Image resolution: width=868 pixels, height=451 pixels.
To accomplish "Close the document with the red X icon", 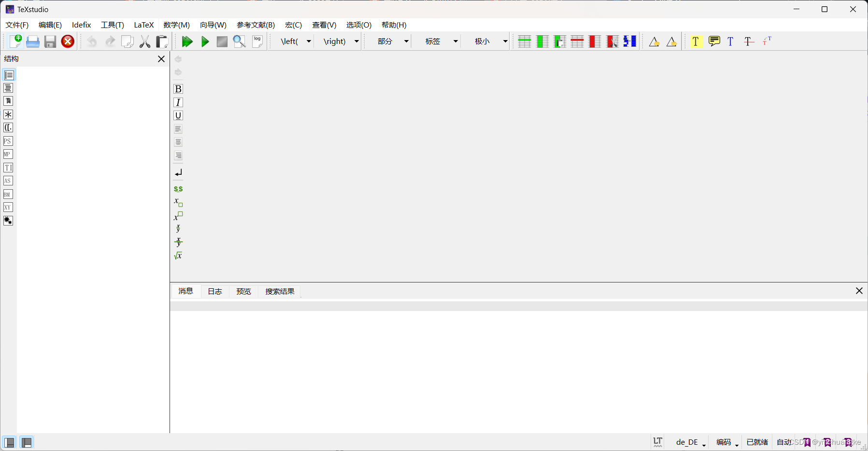I will click(x=68, y=42).
